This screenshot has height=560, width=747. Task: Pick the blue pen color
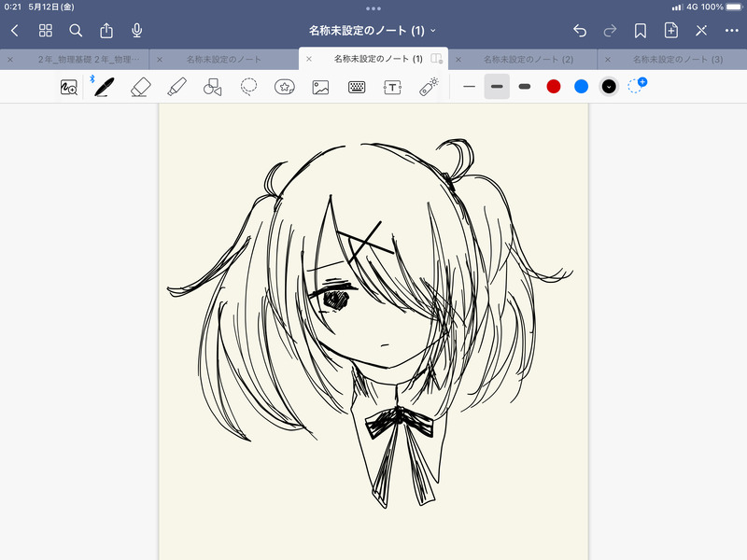click(581, 87)
